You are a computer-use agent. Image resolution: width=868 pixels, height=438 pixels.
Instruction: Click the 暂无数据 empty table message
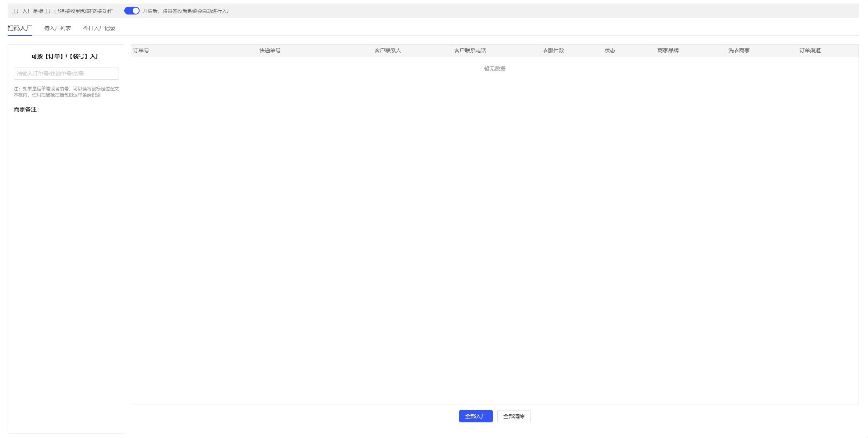pos(495,69)
